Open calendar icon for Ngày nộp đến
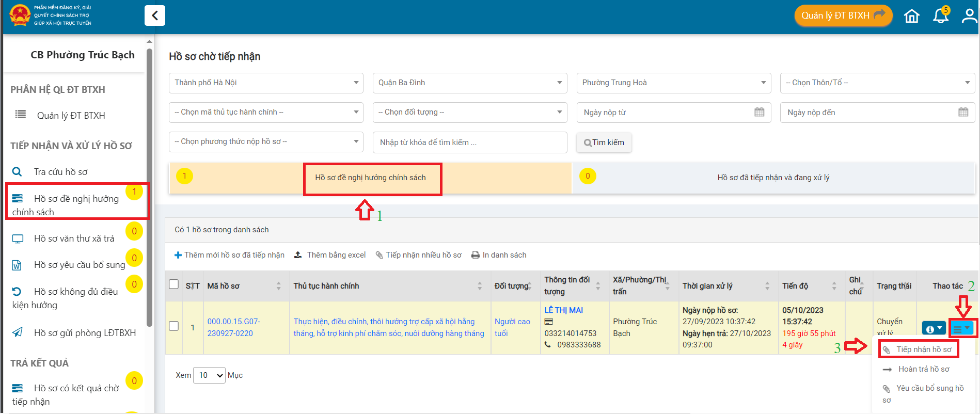 coord(963,112)
